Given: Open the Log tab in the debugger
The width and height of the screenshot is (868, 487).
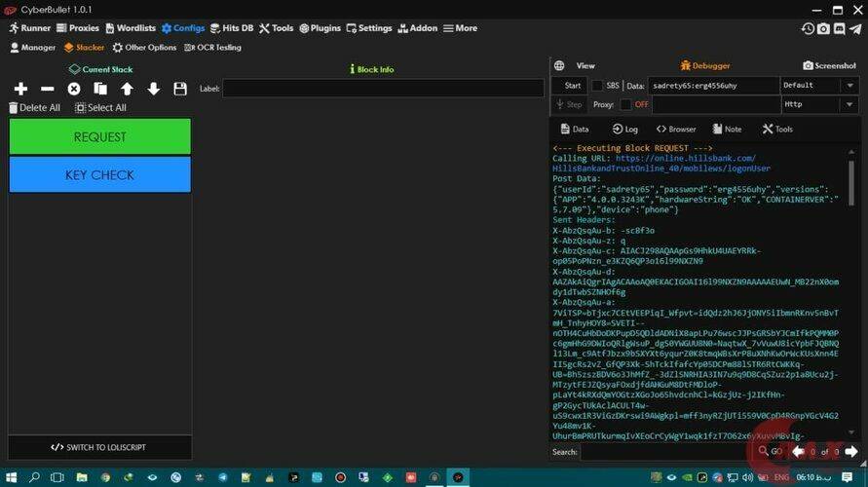Looking at the screenshot, I should [x=625, y=129].
